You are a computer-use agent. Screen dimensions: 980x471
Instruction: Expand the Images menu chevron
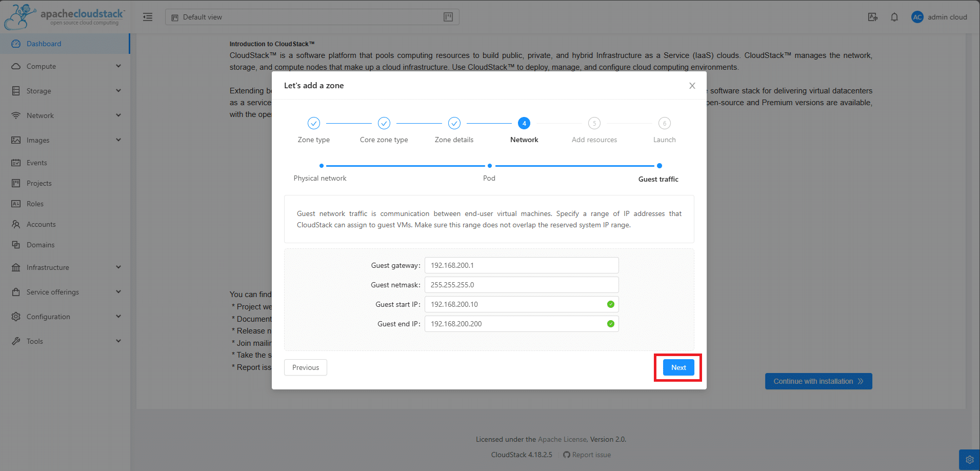coord(118,140)
